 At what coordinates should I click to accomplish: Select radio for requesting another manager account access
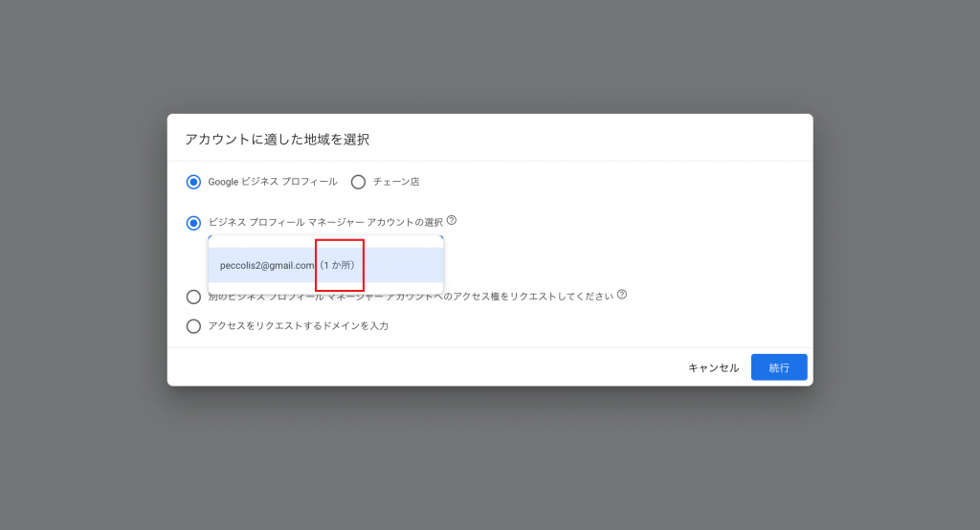point(194,298)
